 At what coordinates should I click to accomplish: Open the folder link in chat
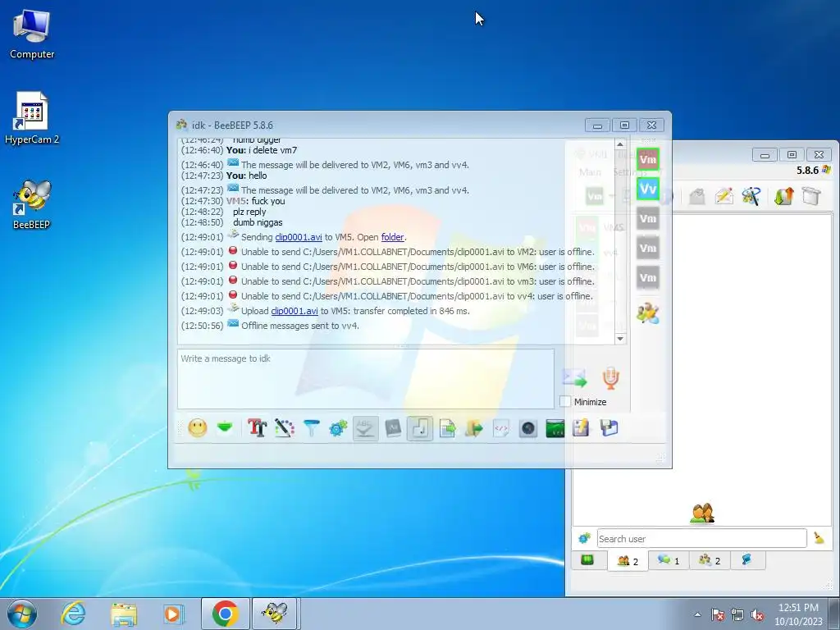[393, 237]
